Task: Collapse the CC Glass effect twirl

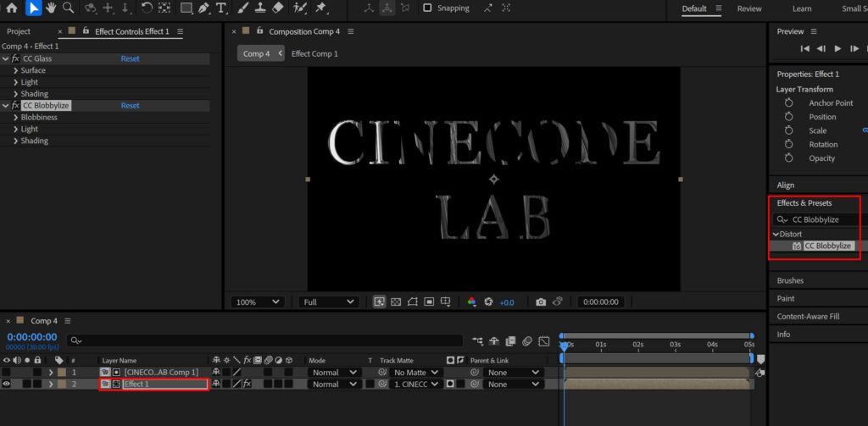Action: [x=6, y=58]
